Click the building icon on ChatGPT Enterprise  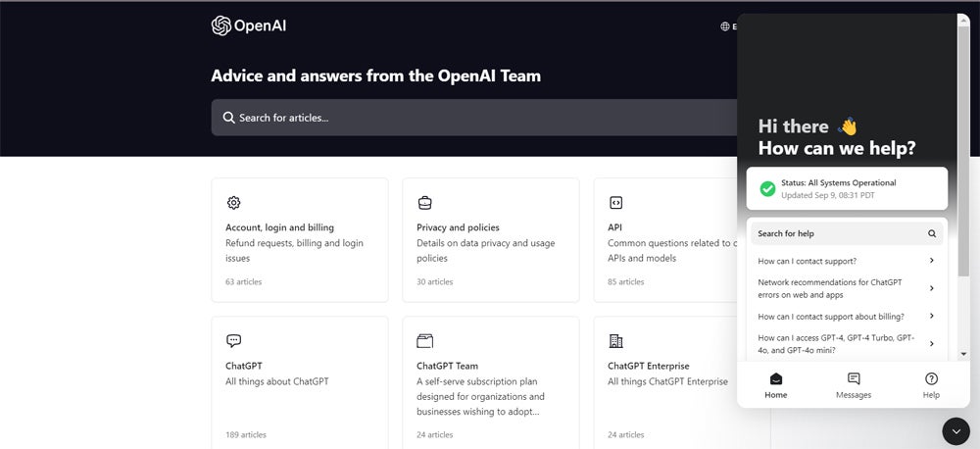615,341
